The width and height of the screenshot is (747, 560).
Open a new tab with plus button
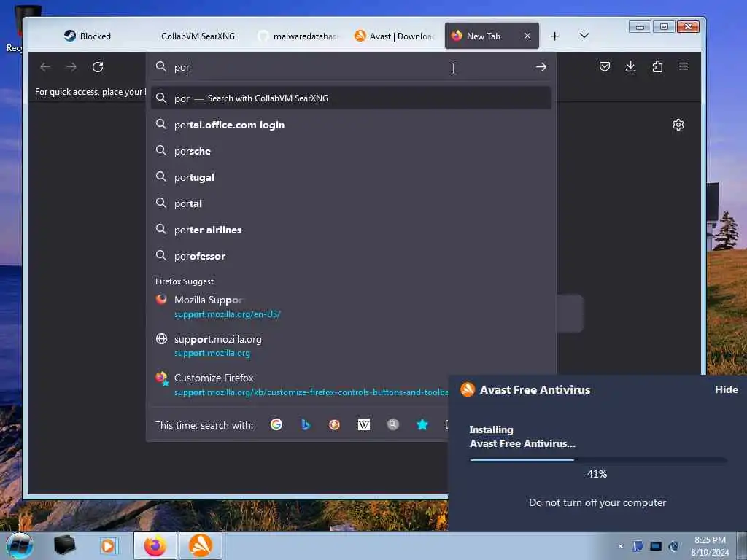(554, 36)
